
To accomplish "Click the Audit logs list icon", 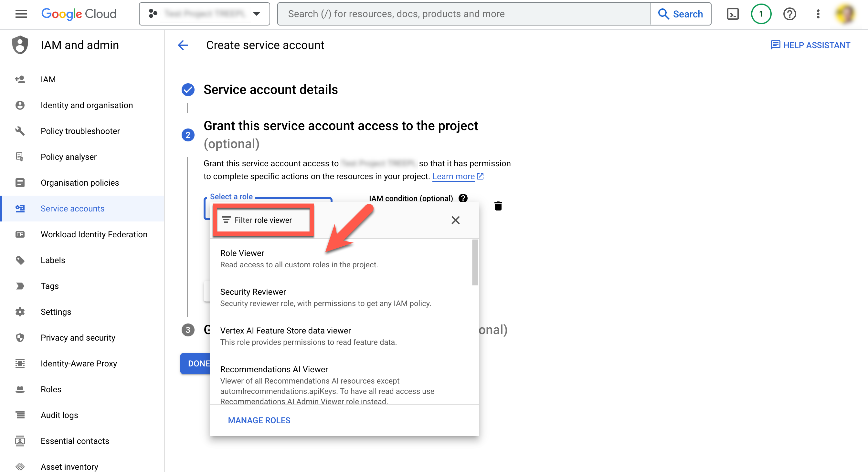I will (x=20, y=415).
